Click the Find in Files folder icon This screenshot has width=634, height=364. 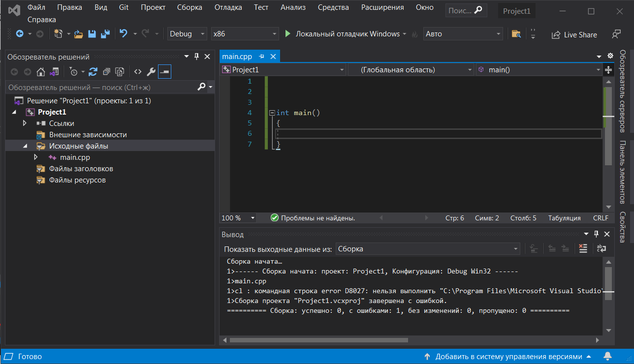[516, 34]
